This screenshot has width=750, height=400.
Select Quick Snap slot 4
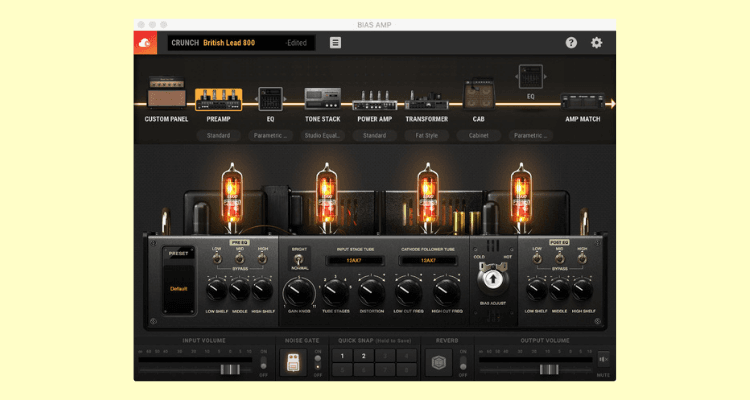407,356
